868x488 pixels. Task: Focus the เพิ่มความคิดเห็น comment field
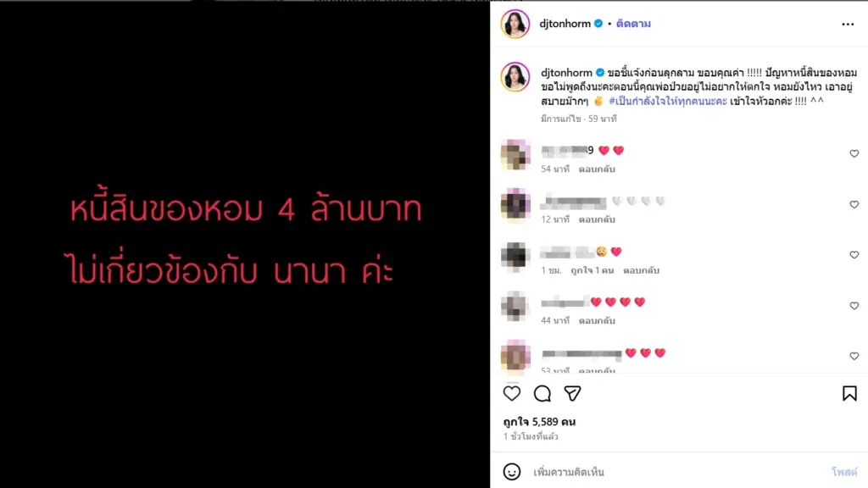[x=676, y=472]
